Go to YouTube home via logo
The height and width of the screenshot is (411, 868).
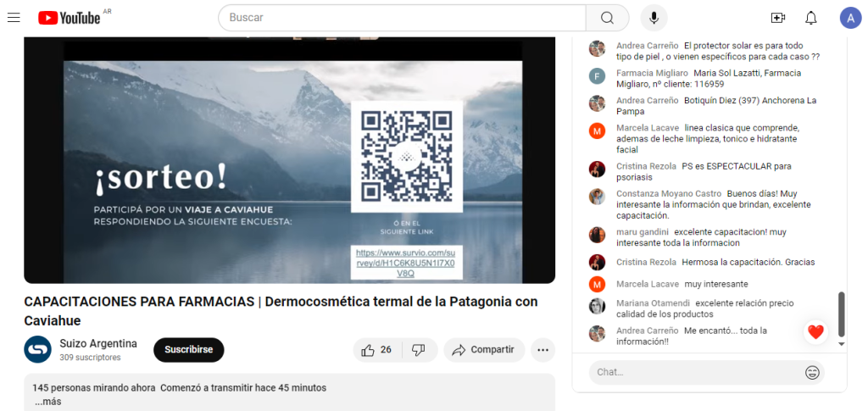[x=70, y=18]
